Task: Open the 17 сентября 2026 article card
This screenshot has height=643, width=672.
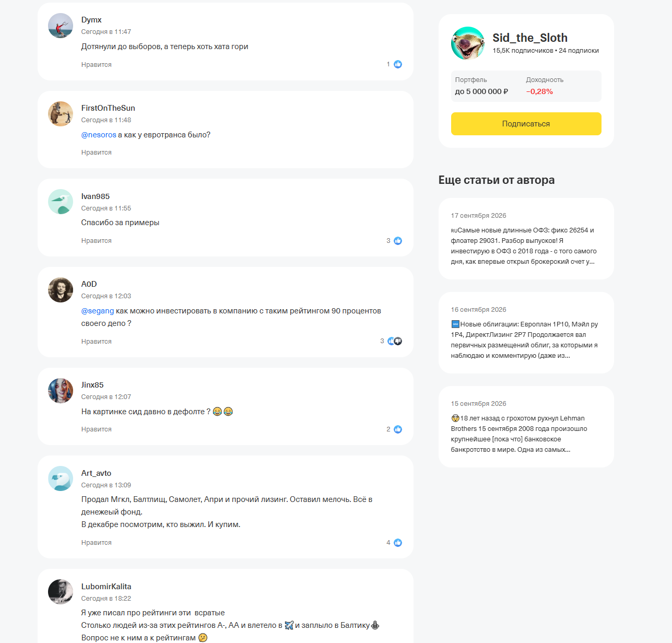Action: [526, 239]
